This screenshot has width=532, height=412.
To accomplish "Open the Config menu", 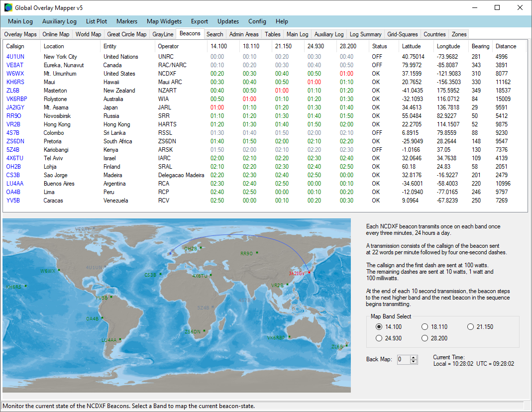I will tap(257, 21).
